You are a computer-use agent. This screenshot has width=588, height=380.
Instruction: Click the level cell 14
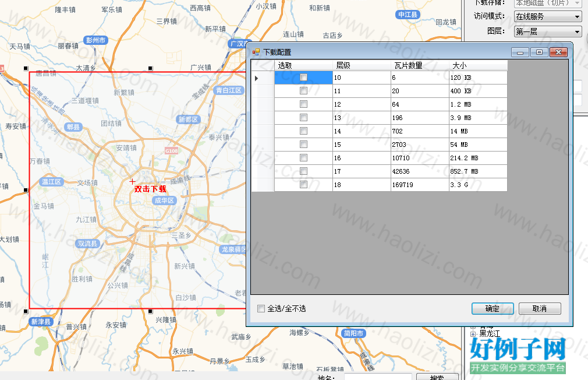[x=362, y=131]
